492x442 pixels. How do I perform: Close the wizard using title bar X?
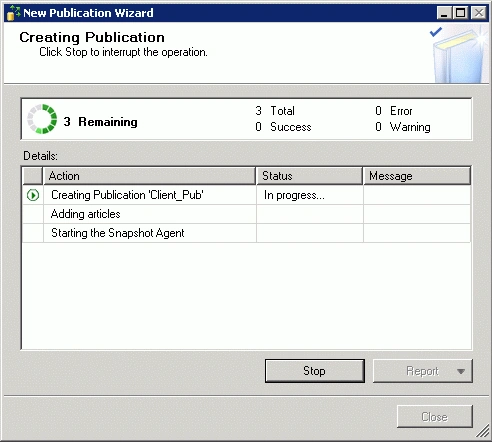click(x=479, y=13)
